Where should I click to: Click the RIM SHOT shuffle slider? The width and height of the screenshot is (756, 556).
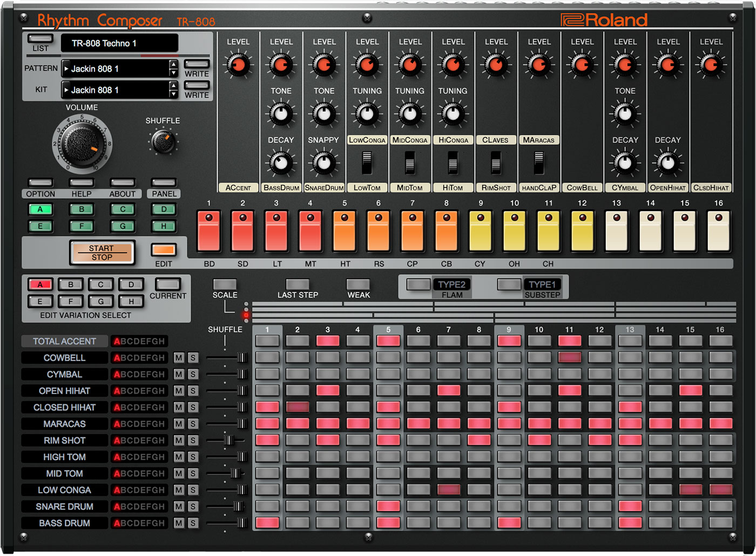tap(229, 440)
